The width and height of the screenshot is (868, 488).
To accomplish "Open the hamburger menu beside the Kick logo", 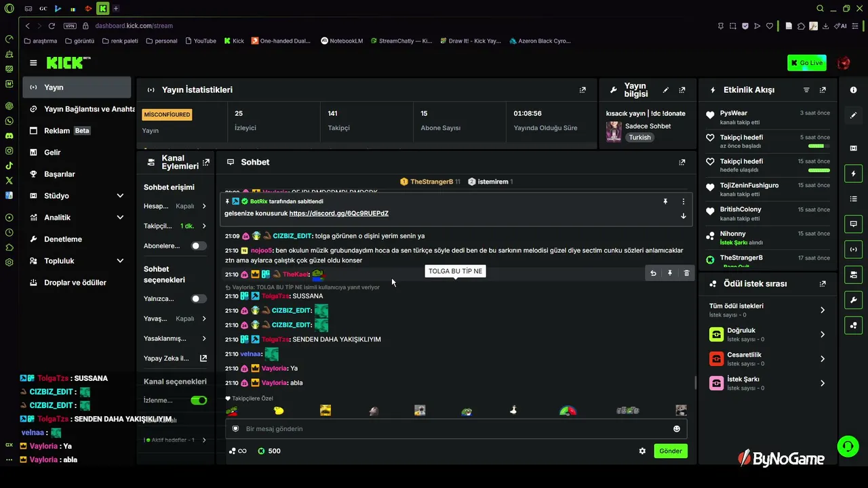I will [x=33, y=63].
